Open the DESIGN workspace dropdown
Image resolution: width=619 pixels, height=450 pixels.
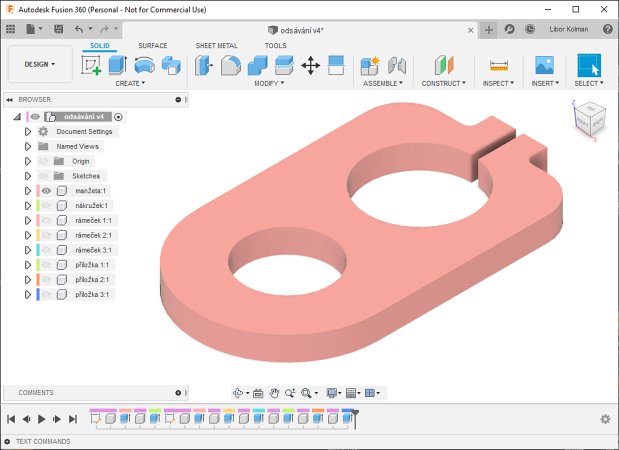click(x=40, y=64)
